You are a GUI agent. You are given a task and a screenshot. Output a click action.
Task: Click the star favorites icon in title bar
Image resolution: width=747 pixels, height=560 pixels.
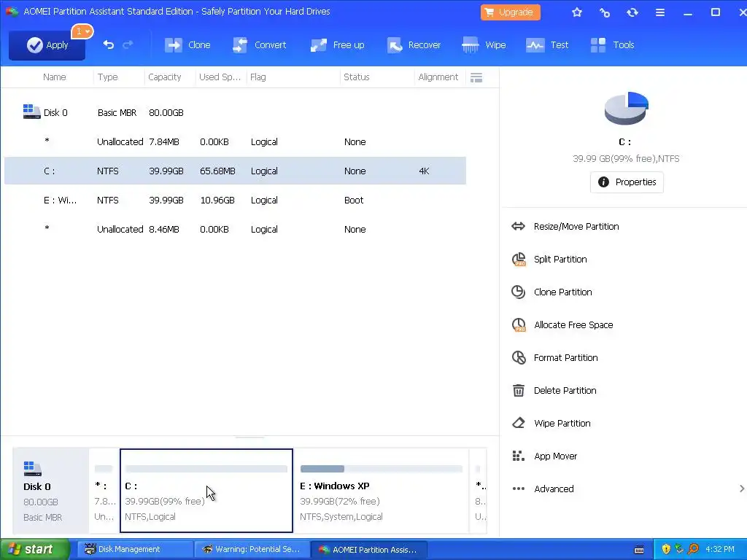click(577, 12)
